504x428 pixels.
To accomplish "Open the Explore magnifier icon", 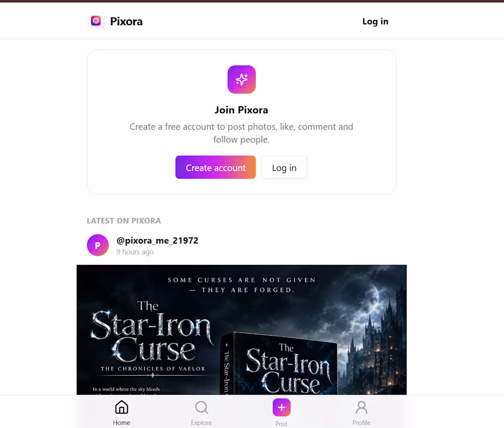I will coord(202,407).
